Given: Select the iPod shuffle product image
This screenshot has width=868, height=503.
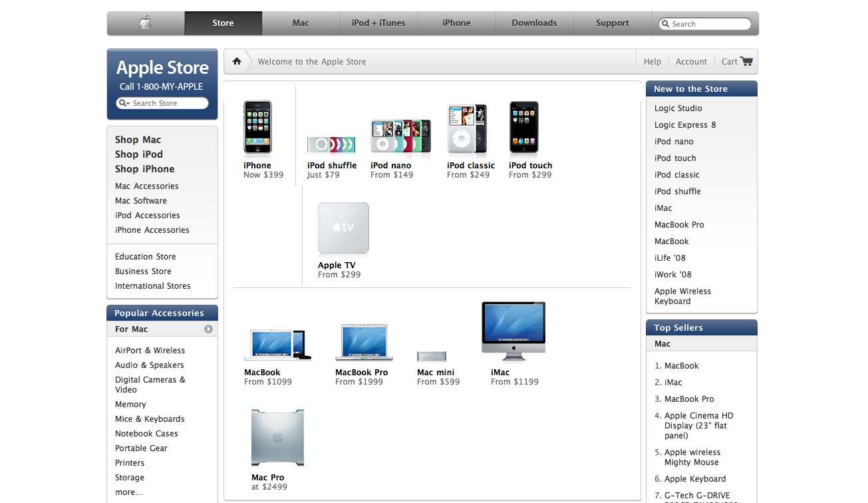Looking at the screenshot, I should 331,145.
